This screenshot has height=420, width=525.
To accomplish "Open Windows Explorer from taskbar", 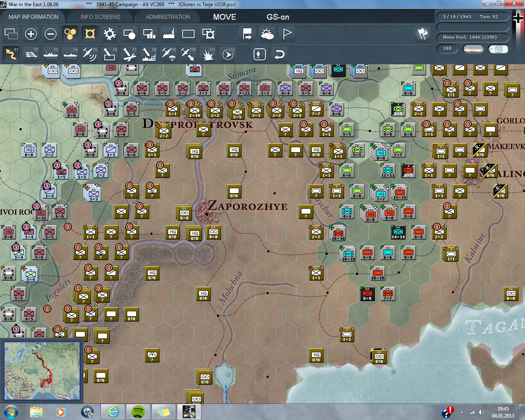I will point(36,412).
